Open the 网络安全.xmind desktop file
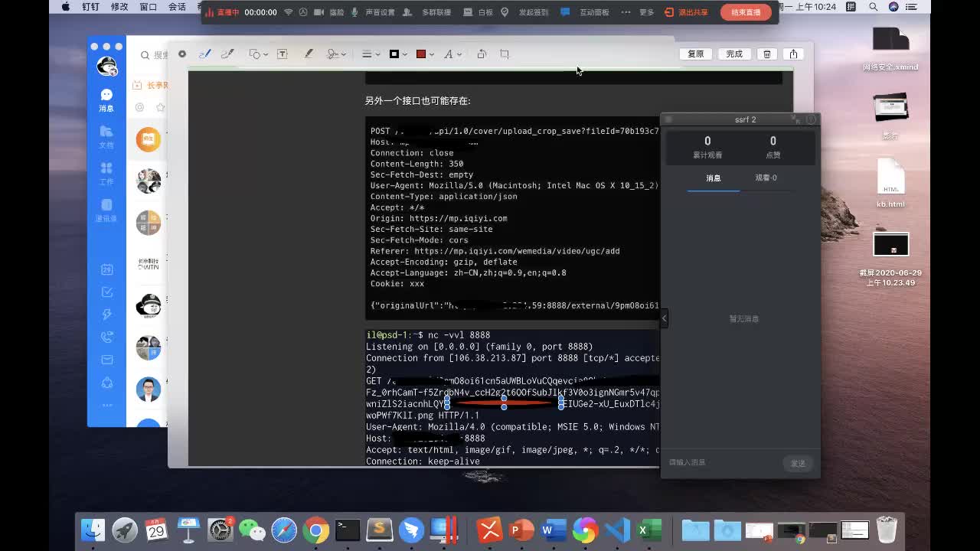980x551 pixels. click(x=890, y=48)
